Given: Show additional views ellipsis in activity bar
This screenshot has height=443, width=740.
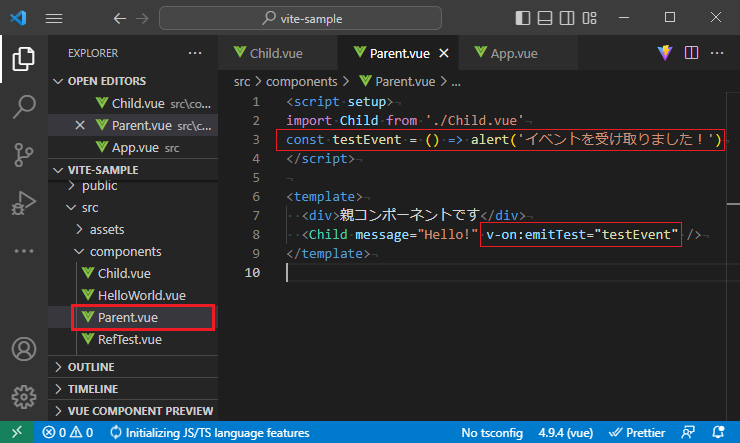Looking at the screenshot, I should pyautogui.click(x=24, y=251).
